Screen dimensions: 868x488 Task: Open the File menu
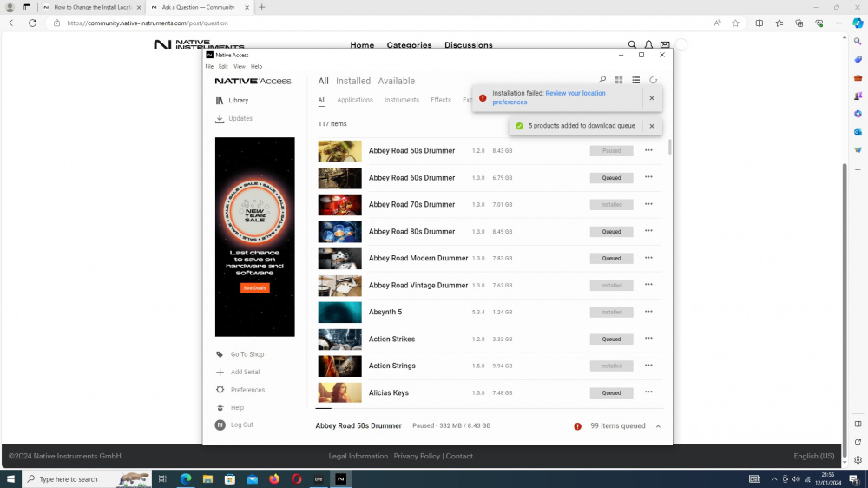(x=209, y=67)
